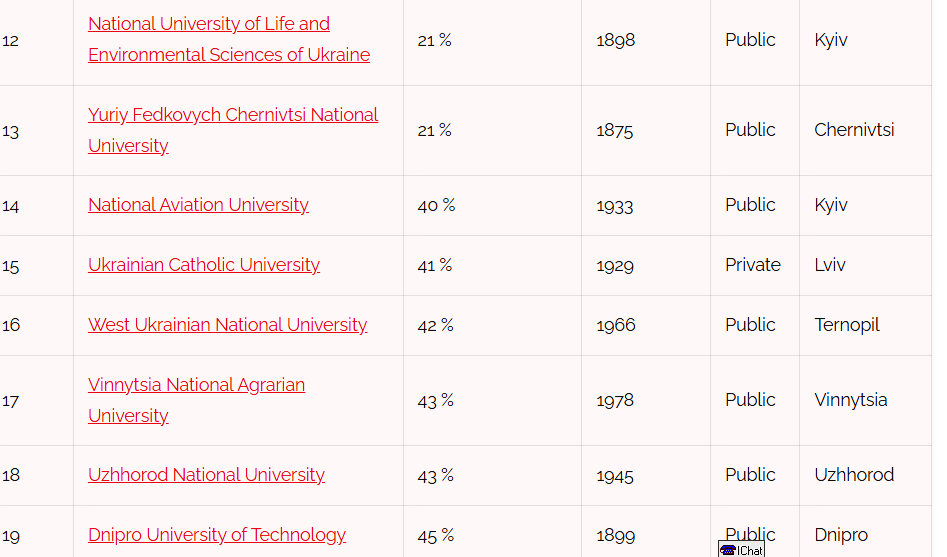This screenshot has width=947, height=557.
Task: Select the Vinnytsia city cell
Action: pos(865,401)
